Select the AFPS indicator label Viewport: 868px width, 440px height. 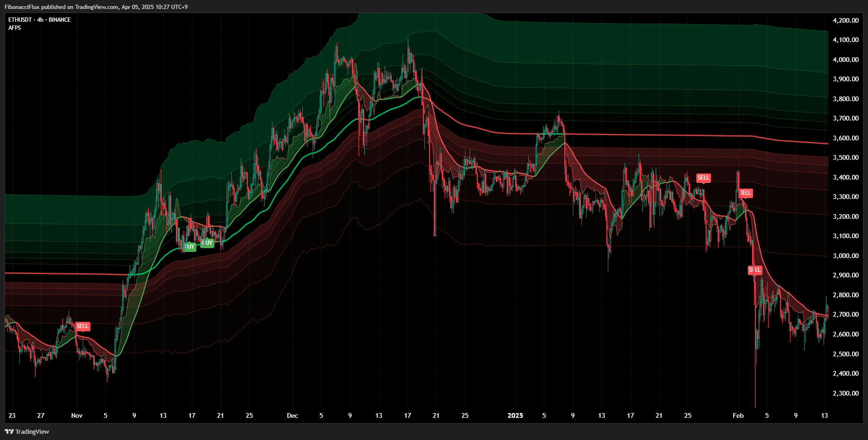(15, 28)
